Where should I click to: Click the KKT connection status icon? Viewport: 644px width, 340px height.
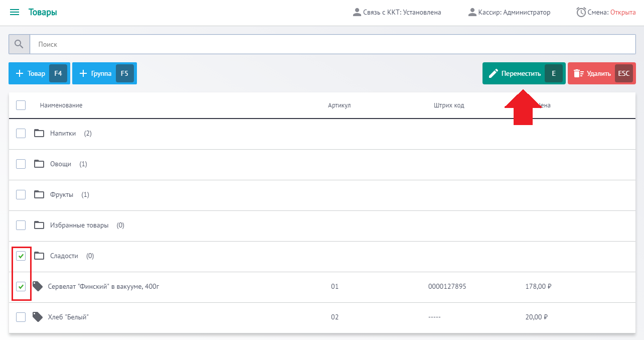[x=357, y=12]
